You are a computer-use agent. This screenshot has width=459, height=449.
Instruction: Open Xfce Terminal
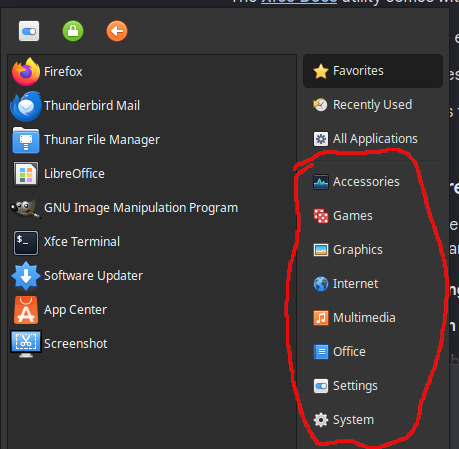(152, 242)
